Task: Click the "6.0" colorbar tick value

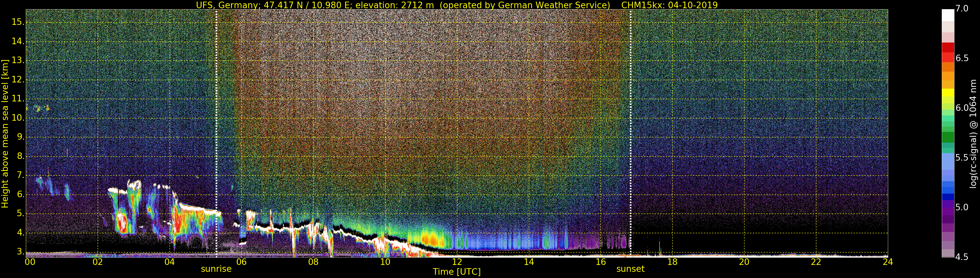Action: pos(962,108)
